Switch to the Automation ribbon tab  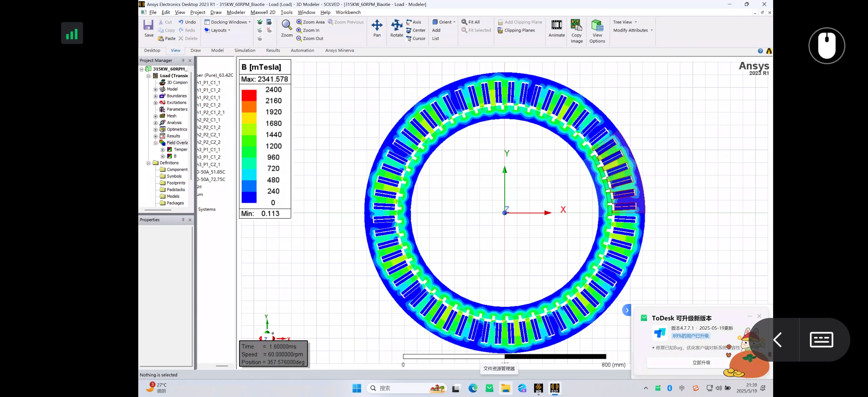[302, 50]
